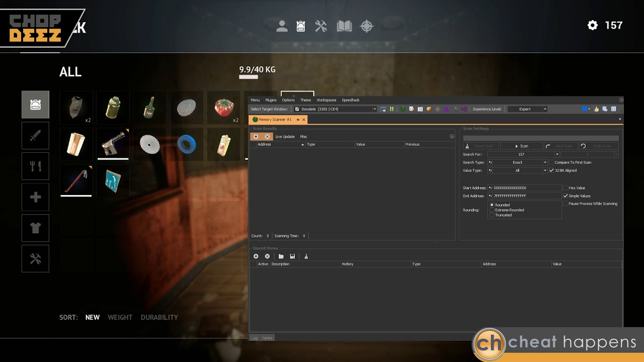Select the clothing shirt category in sidebar
The image size is (644, 362).
click(x=35, y=228)
